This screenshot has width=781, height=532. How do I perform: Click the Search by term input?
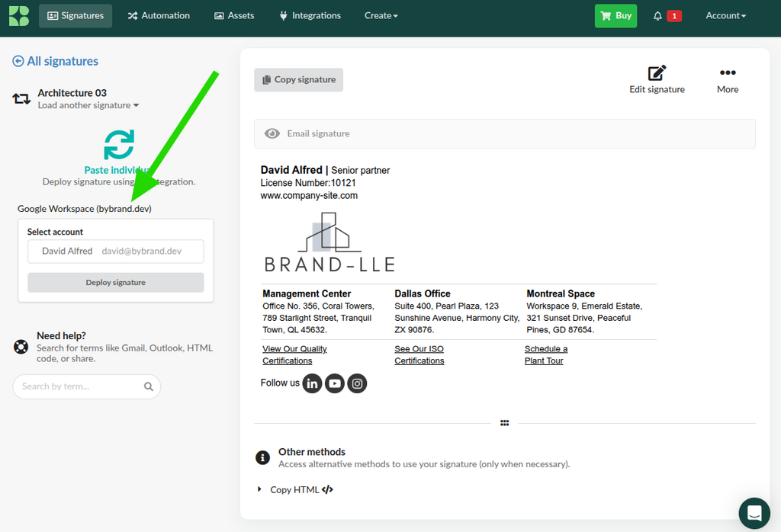(87, 386)
